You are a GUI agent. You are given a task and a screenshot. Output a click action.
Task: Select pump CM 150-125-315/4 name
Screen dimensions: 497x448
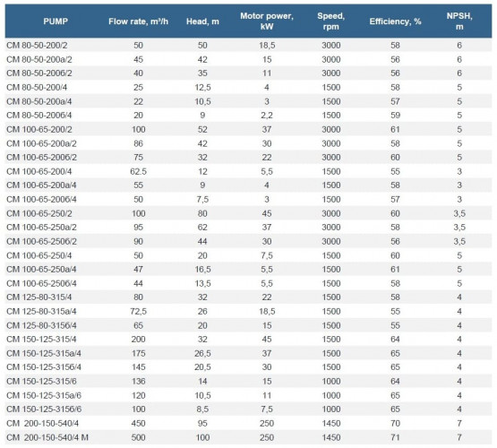coord(41,340)
